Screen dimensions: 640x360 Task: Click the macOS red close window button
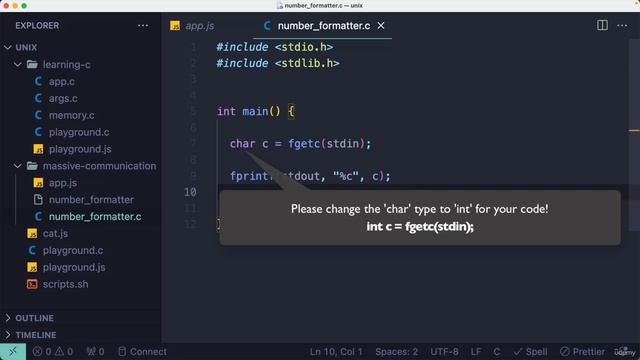(x=6, y=6)
